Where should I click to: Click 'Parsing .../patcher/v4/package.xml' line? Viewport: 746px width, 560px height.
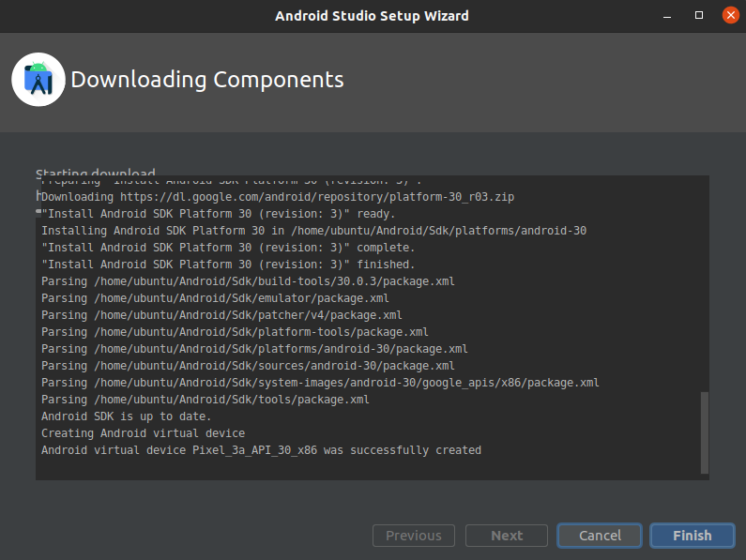[x=221, y=315]
